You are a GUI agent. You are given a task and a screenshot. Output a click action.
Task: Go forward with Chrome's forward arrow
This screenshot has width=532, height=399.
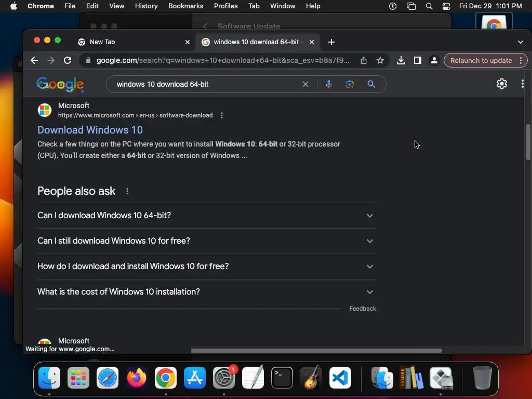pyautogui.click(x=51, y=60)
